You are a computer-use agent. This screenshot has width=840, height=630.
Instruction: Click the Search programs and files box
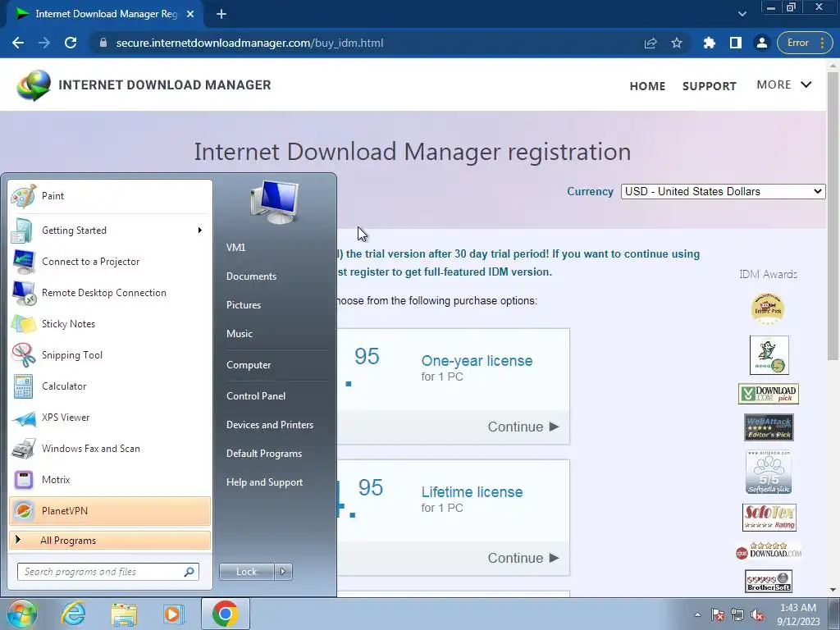click(107, 572)
